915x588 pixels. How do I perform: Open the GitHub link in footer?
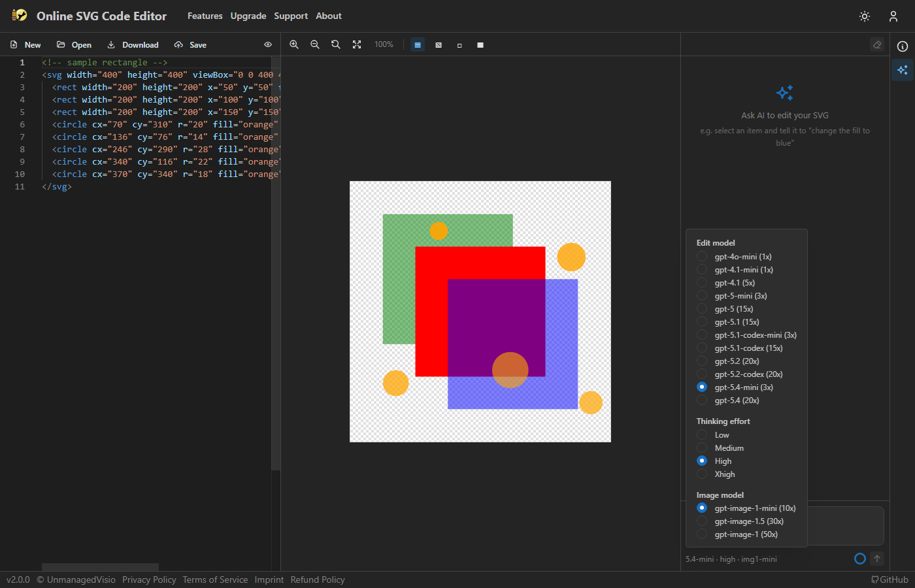(x=890, y=580)
